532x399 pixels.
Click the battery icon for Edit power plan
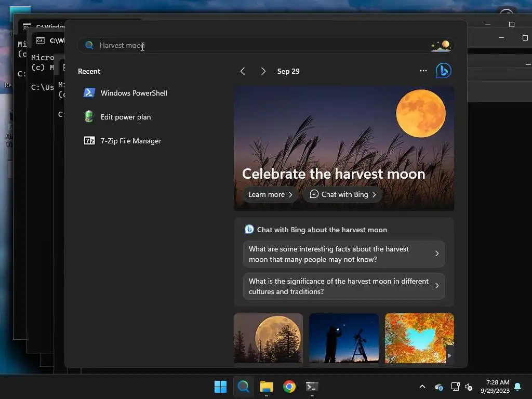[x=89, y=116]
